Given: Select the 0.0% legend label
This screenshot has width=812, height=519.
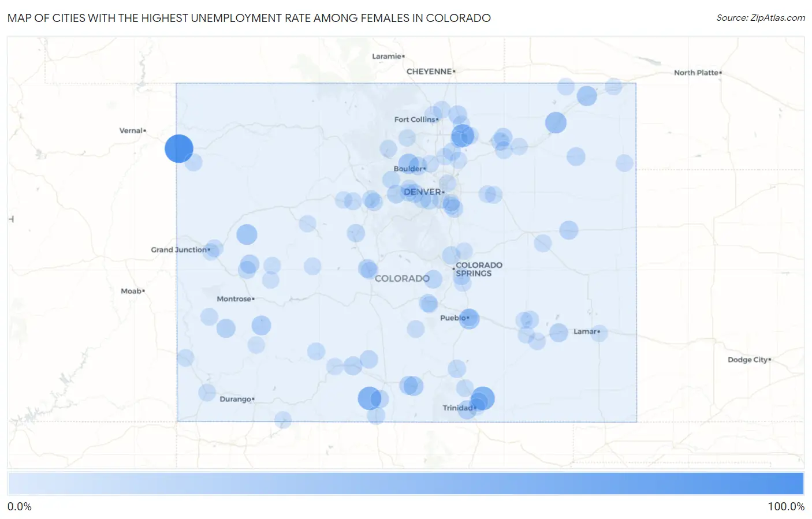Looking at the screenshot, I should [20, 506].
